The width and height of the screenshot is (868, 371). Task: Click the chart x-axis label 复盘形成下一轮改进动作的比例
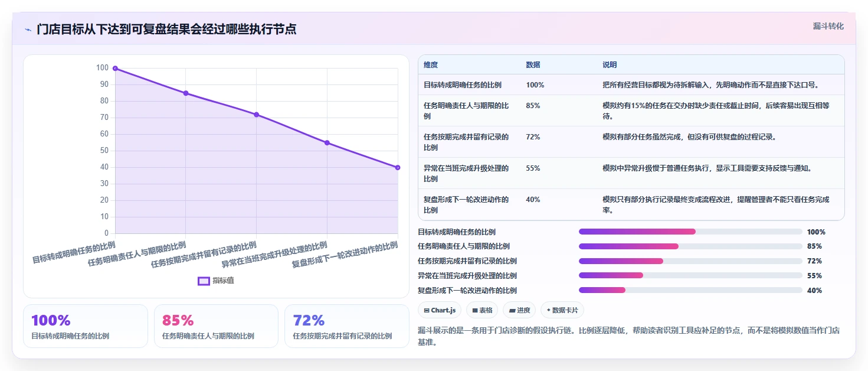(x=345, y=255)
